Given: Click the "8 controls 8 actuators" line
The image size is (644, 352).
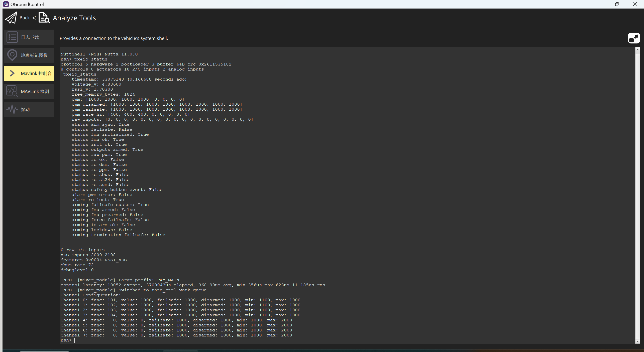Looking at the screenshot, I should click(132, 69).
